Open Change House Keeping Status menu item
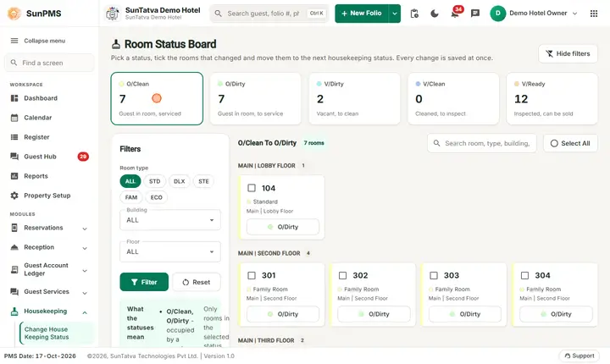610x364 pixels. tap(57, 334)
